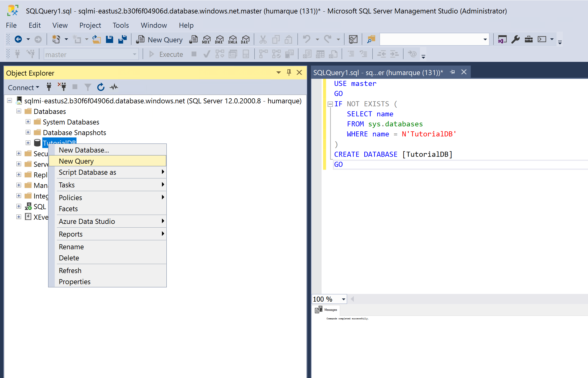Viewport: 588px width, 378px height.
Task: Click the Messages tab icon in results
Action: click(319, 310)
